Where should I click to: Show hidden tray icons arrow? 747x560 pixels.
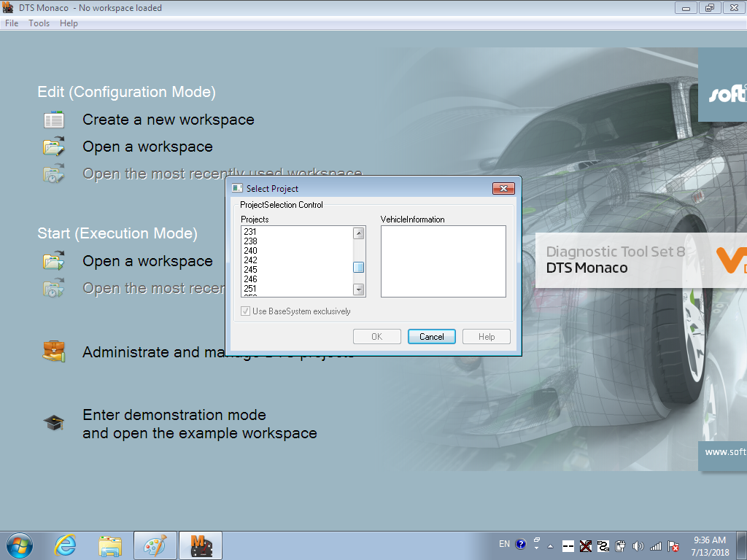pos(550,546)
